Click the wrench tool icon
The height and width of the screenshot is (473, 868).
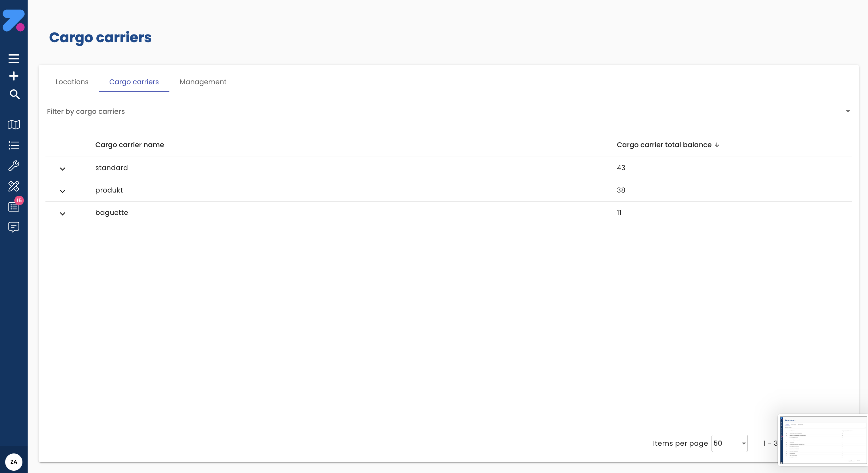[14, 166]
